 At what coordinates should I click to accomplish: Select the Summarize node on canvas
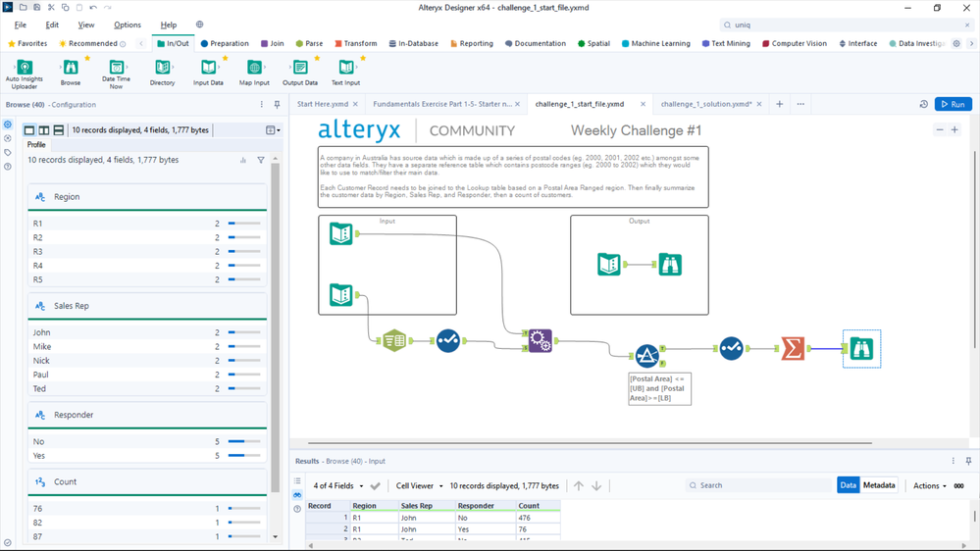(x=793, y=348)
